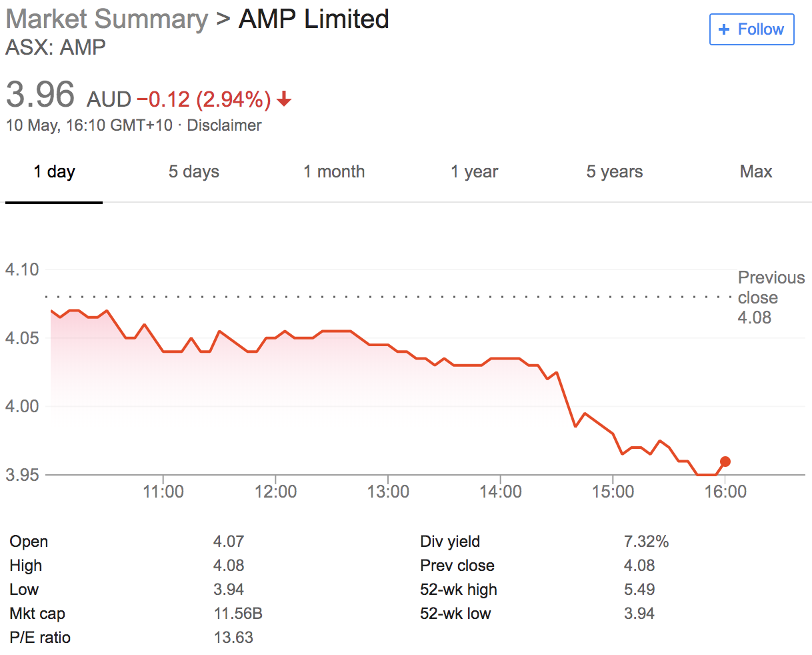This screenshot has width=812, height=655.
Task: Click the red end-of-line chart marker
Action: [x=725, y=462]
